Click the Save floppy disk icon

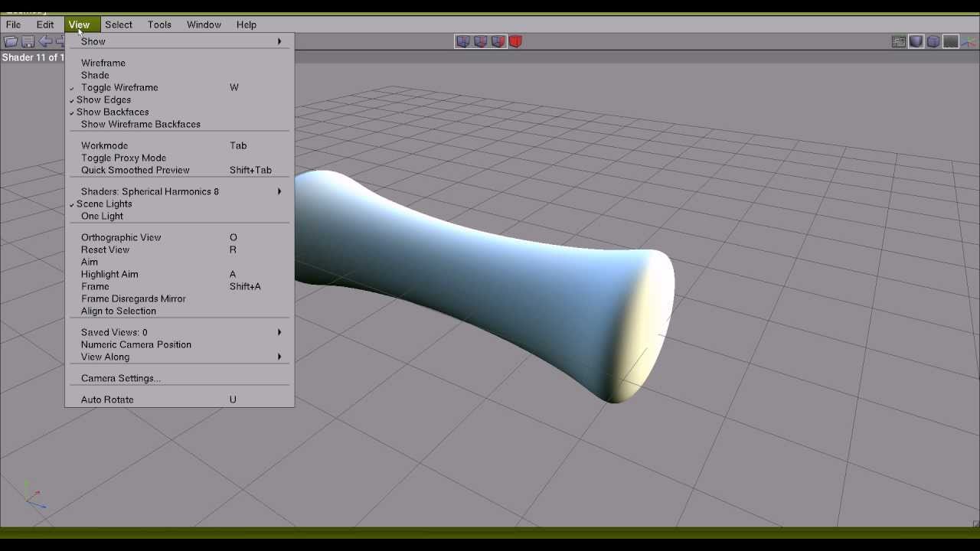28,41
